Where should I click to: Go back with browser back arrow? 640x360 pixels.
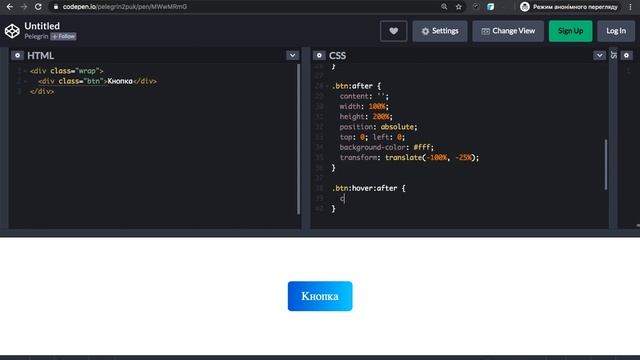[10, 7]
